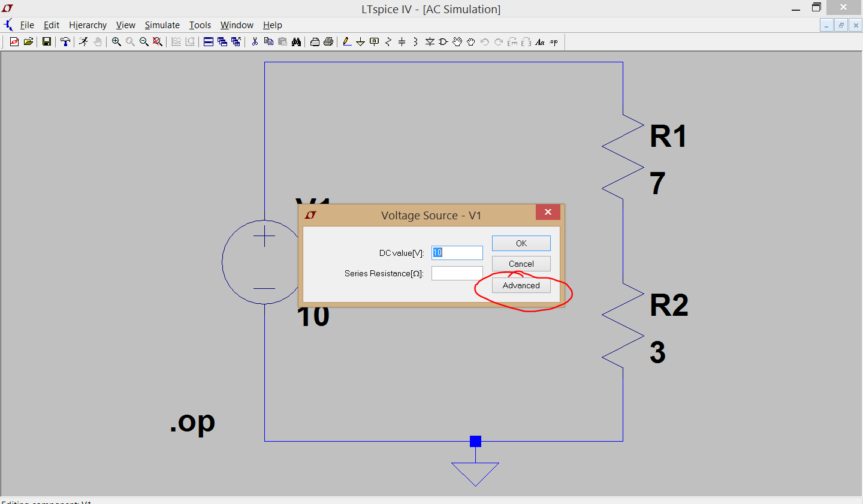Select the Drag closed hand tool
Viewport: 863px width, 504px height.
(471, 42)
